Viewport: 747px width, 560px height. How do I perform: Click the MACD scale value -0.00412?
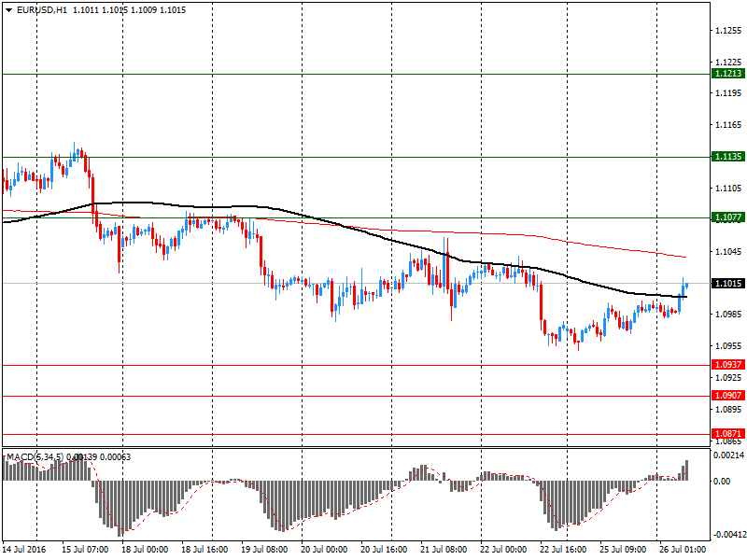click(729, 534)
